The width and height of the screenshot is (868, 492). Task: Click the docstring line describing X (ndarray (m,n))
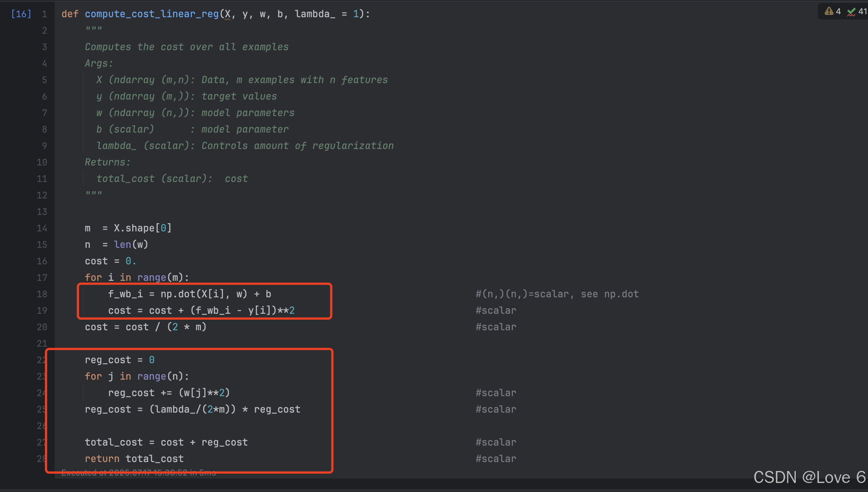point(242,80)
